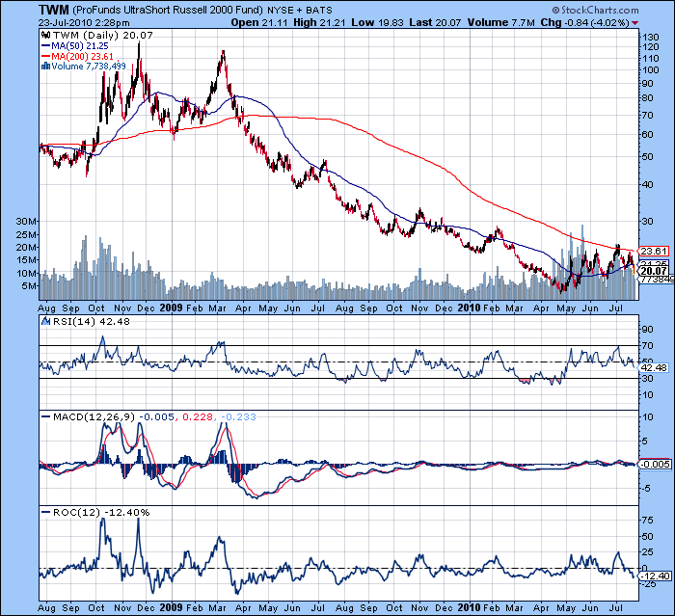
Task: Click the TWM ticker symbol title
Action: [53, 10]
